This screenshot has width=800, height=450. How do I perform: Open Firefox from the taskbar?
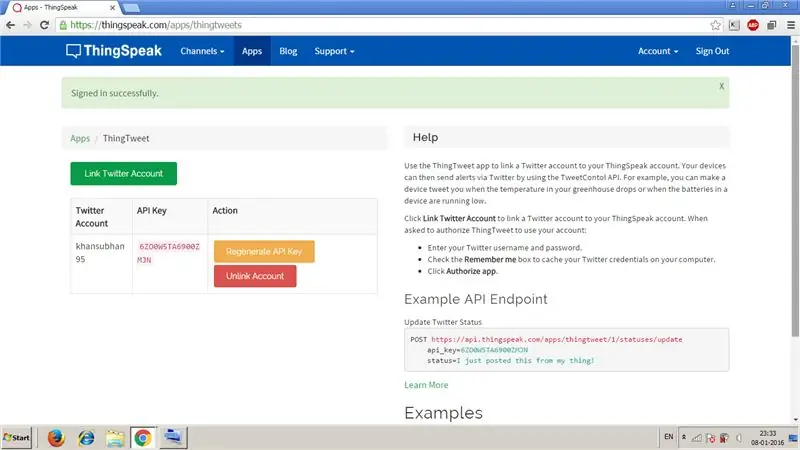pyautogui.click(x=56, y=438)
